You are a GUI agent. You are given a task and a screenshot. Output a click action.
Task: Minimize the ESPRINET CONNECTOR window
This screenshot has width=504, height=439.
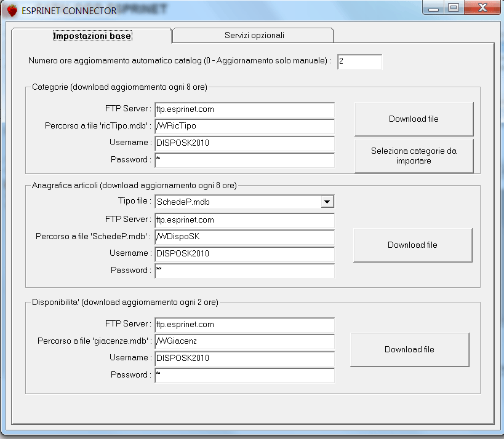pyautogui.click(x=433, y=8)
